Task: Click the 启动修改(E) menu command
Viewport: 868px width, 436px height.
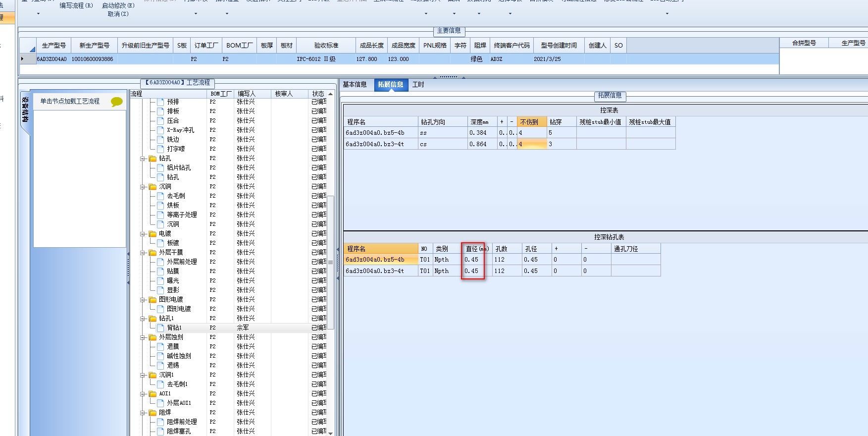Action: [118, 5]
